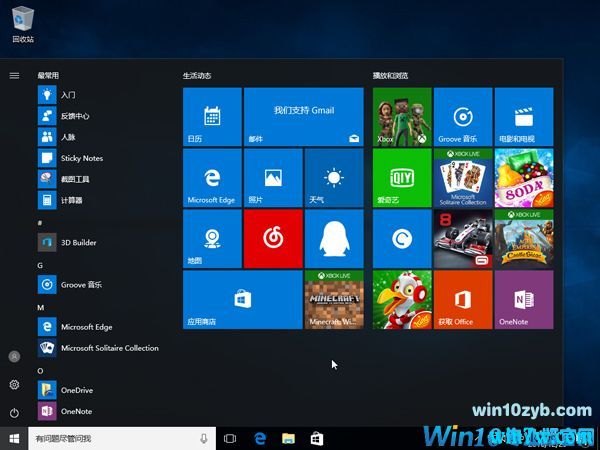Open the Age of Empires Castle Siege tile
The image size is (600, 450).
point(524,239)
